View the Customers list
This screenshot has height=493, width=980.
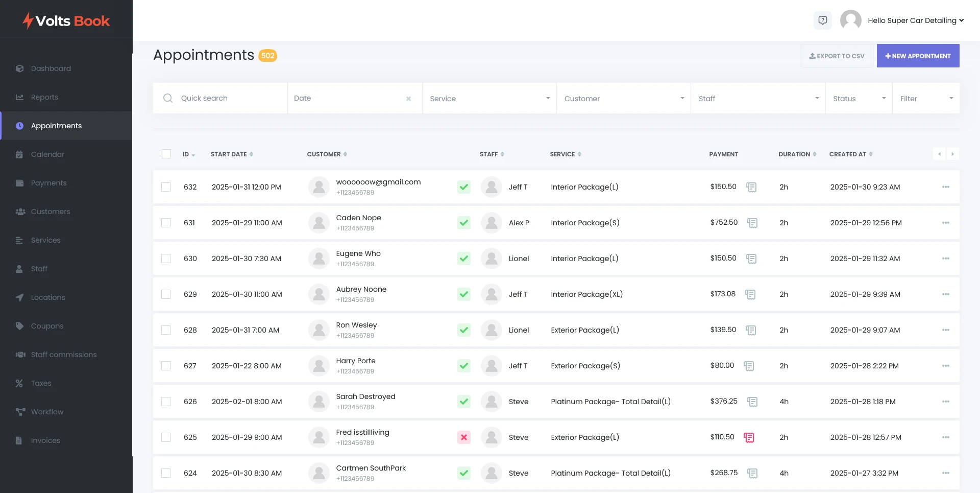50,211
